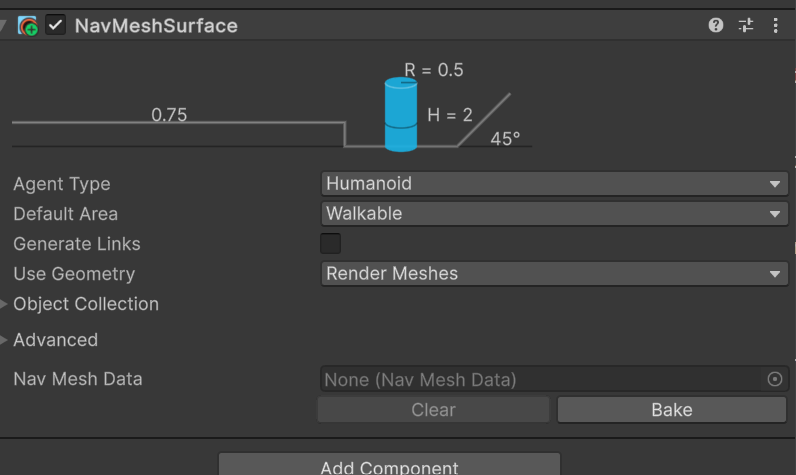Expand the Advanced section
Image resolution: width=796 pixels, height=475 pixels.
(6, 340)
